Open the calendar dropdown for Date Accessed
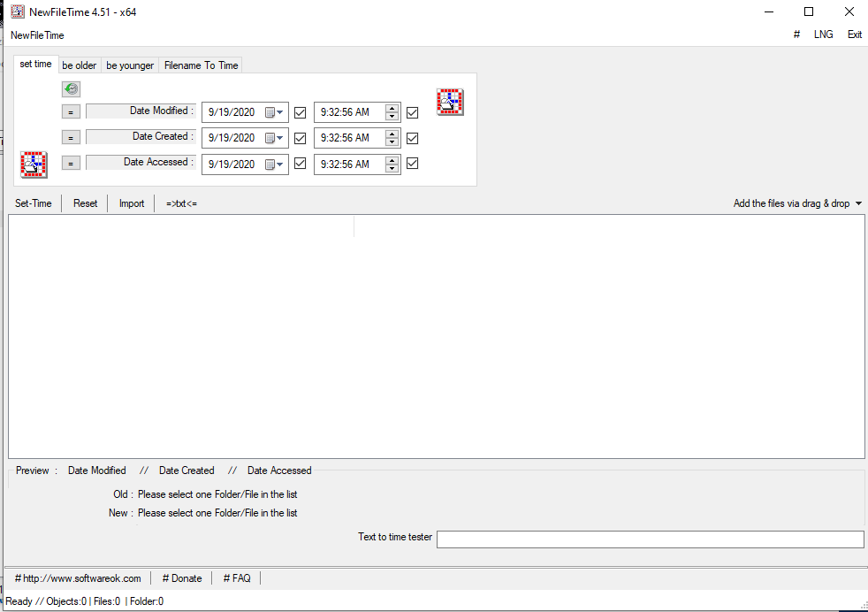Screen dimensions: 868x612 [x=274, y=164]
